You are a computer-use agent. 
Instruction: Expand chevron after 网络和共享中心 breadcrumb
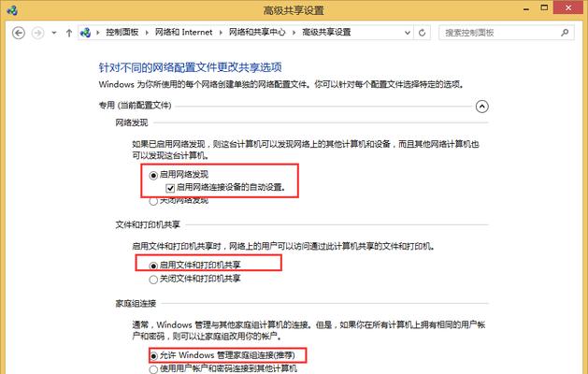294,33
